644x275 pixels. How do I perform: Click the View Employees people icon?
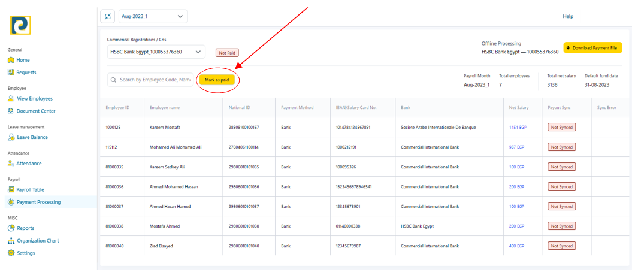click(x=11, y=99)
